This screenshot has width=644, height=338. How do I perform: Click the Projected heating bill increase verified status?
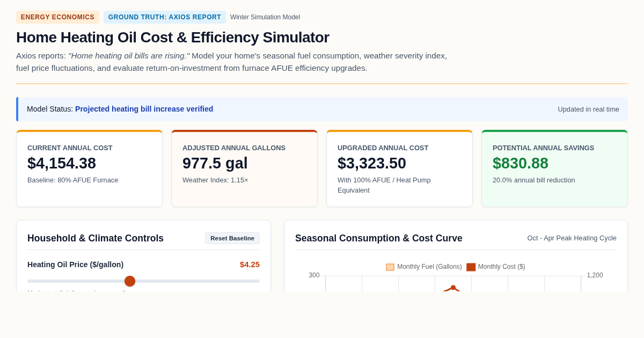click(x=144, y=109)
